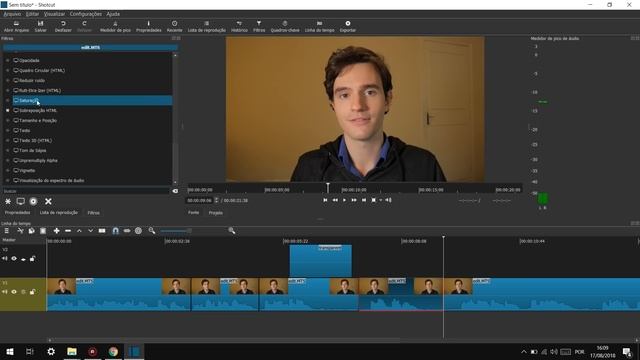
Task: Open the timeline hamburger menu
Action: coord(7,231)
